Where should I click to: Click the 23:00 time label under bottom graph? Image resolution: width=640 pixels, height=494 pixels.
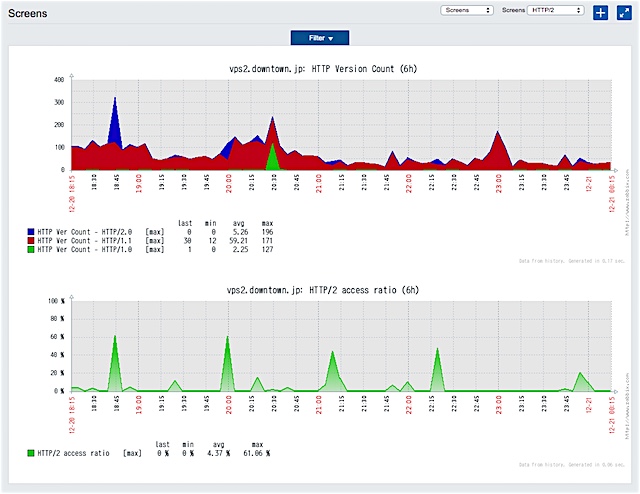(x=499, y=405)
